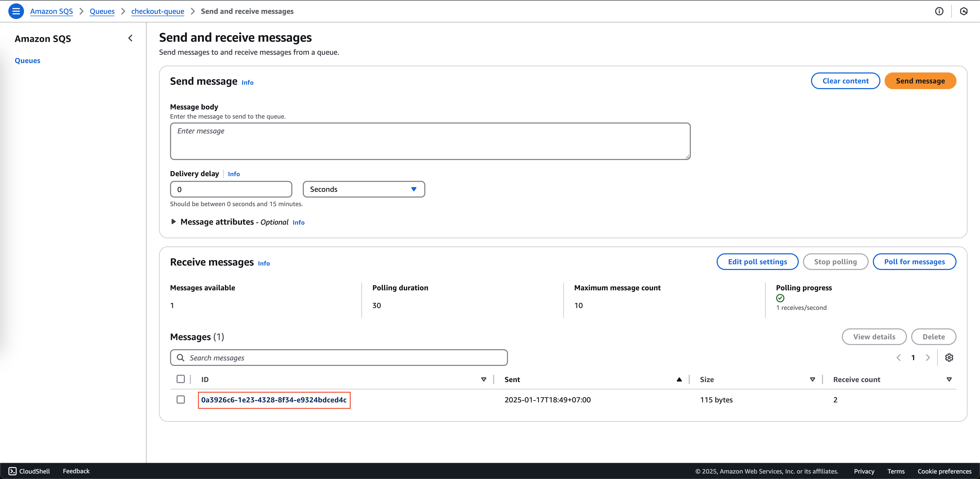Select the message 0a3926c6 row checkbox
The image size is (980, 479).
181,400
